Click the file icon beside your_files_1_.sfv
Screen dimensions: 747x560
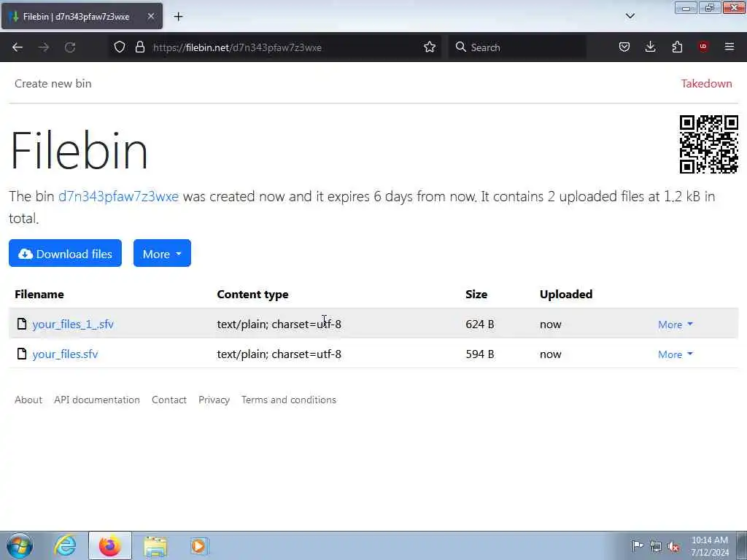pyautogui.click(x=21, y=324)
